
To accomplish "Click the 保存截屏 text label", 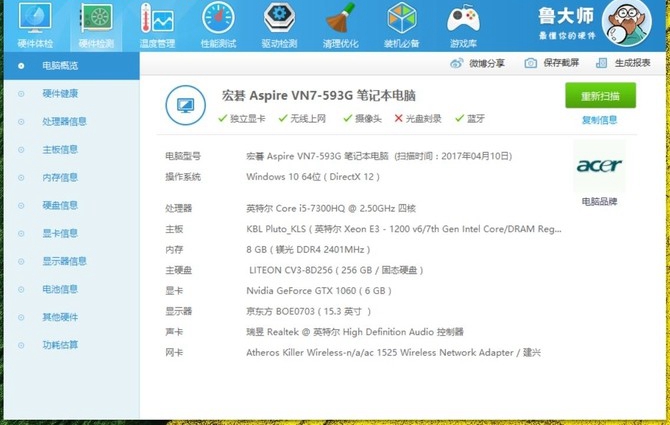I will click(x=561, y=63).
